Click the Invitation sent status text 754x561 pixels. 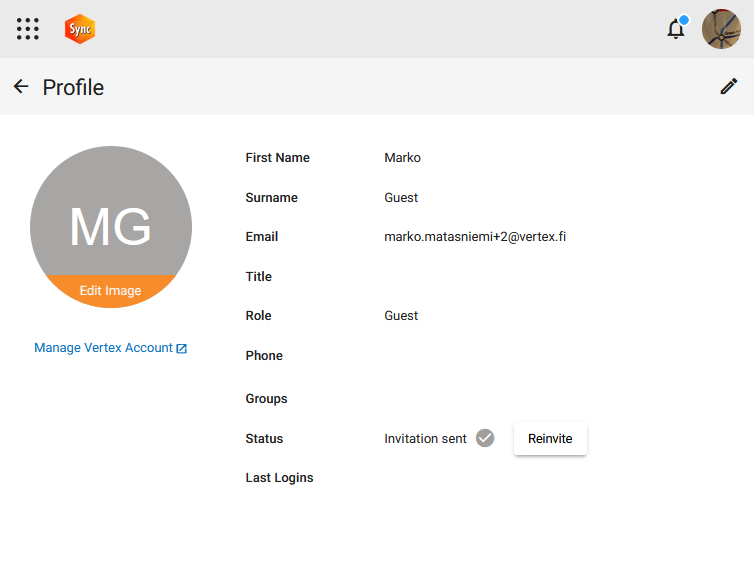pyautogui.click(x=425, y=439)
